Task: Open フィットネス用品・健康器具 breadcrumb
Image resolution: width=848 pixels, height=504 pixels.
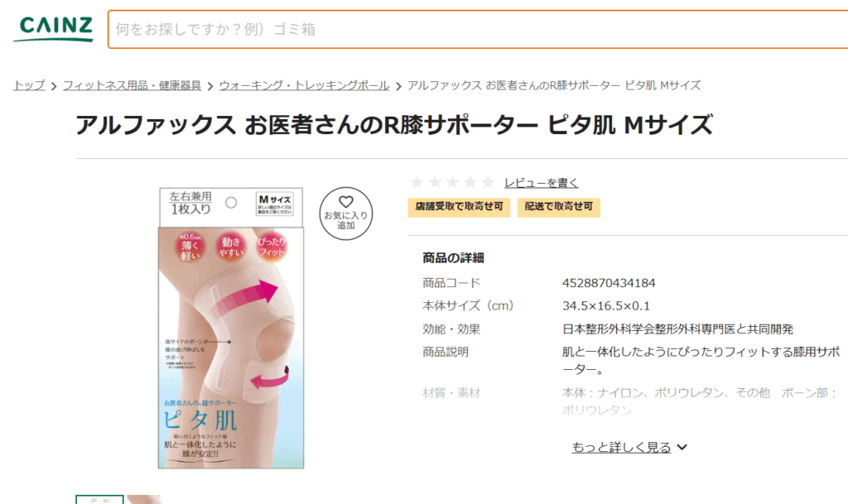Action: coord(132,85)
